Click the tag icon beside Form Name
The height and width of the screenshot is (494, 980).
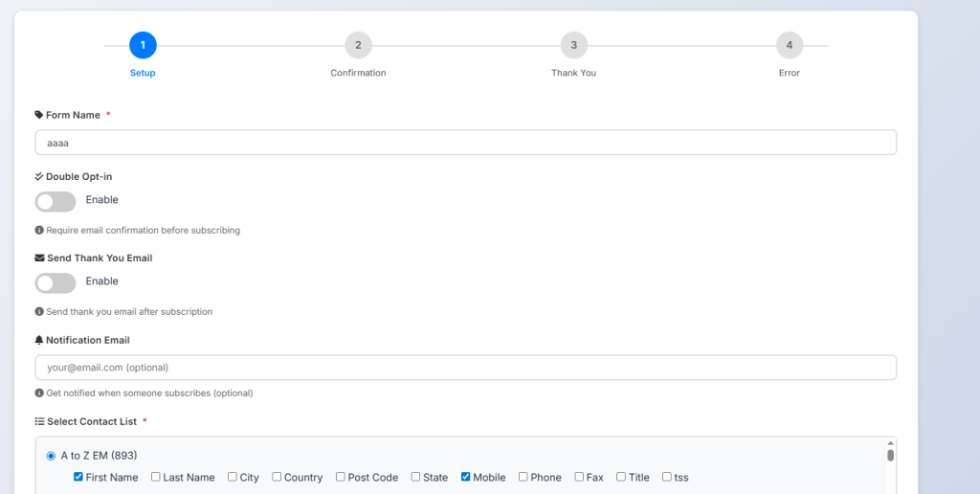point(39,115)
